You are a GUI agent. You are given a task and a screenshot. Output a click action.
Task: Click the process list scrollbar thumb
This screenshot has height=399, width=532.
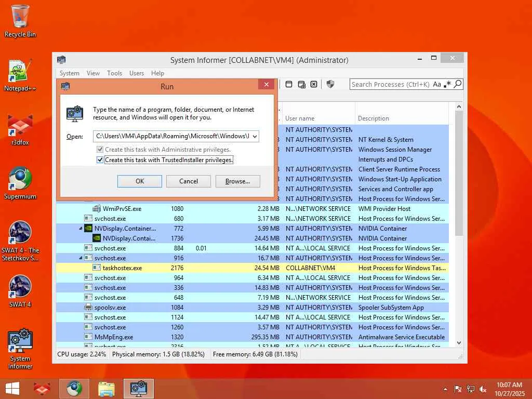pos(459,173)
